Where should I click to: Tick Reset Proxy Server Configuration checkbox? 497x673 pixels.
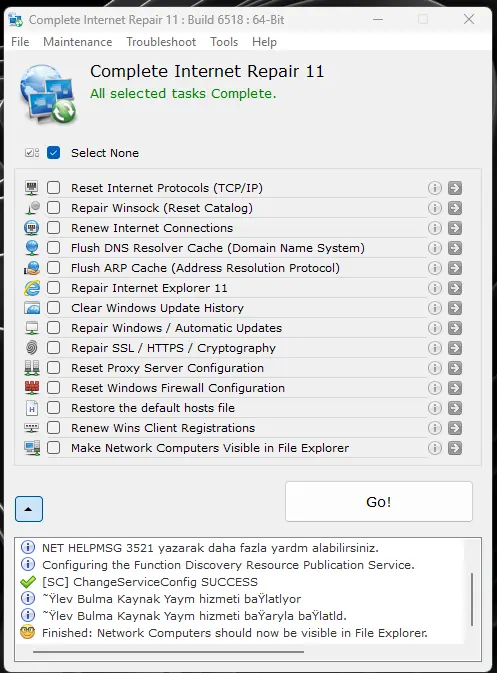(x=54, y=368)
